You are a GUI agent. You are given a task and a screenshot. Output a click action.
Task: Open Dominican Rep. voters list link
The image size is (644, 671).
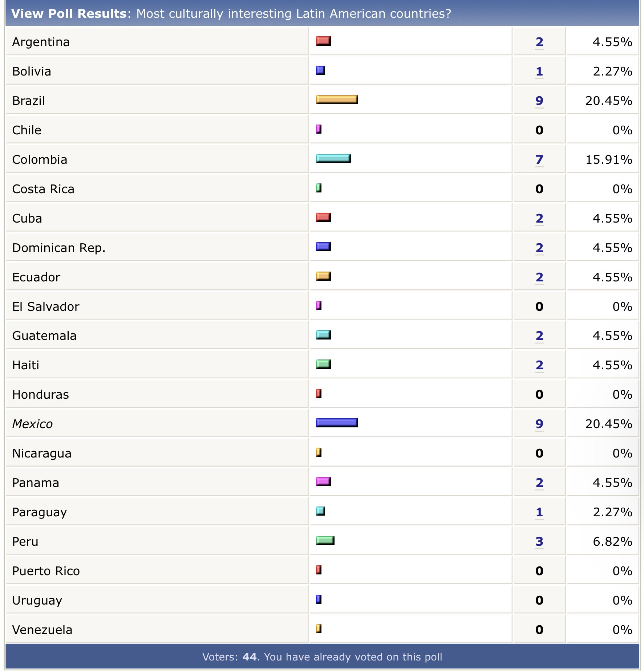[x=539, y=248]
